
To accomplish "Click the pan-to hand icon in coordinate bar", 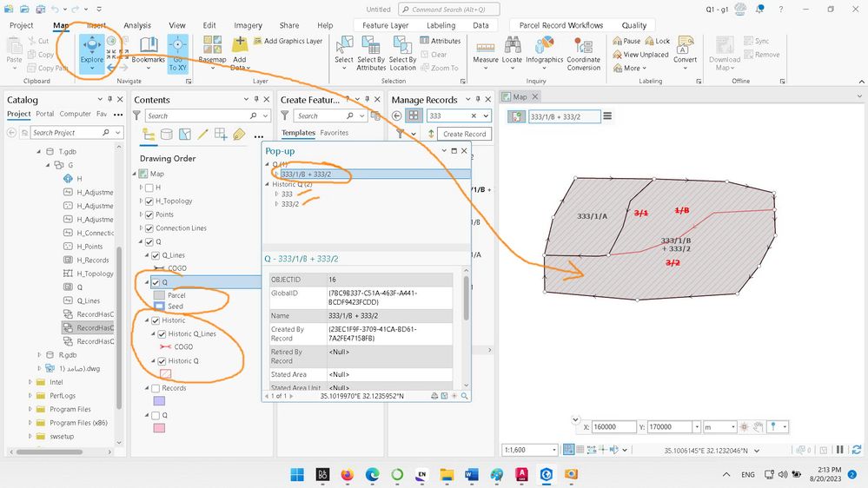I will [x=758, y=426].
